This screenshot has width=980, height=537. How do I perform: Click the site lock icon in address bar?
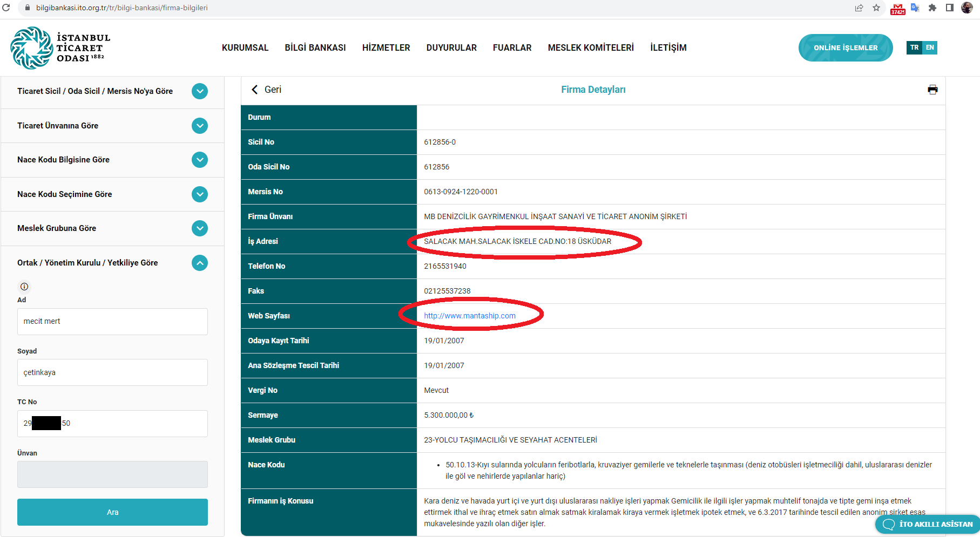(27, 8)
